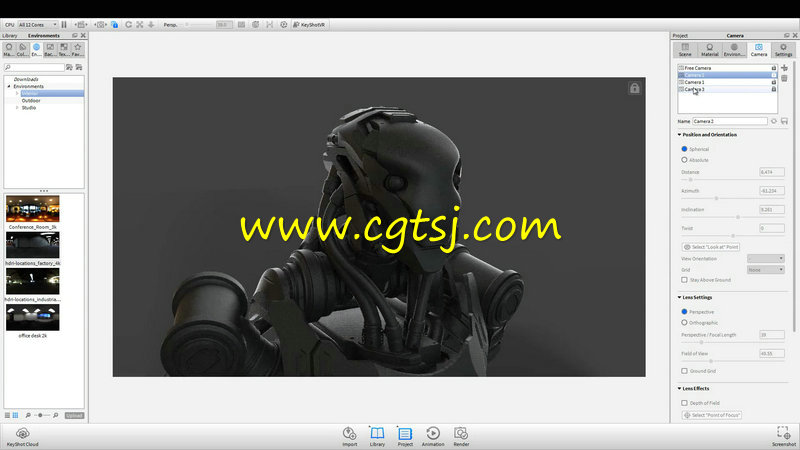The width and height of the screenshot is (800, 450).
Task: Switch to the Scene tab
Action: coord(685,49)
